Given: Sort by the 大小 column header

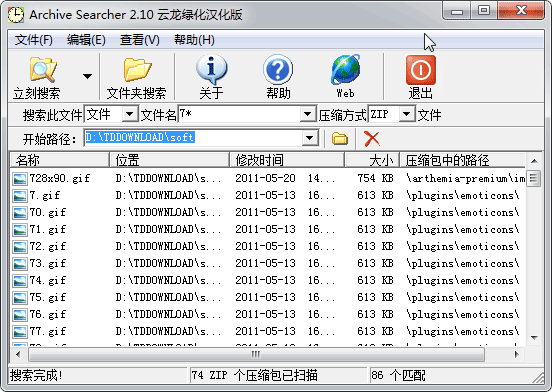Looking at the screenshot, I should pyautogui.click(x=372, y=160).
